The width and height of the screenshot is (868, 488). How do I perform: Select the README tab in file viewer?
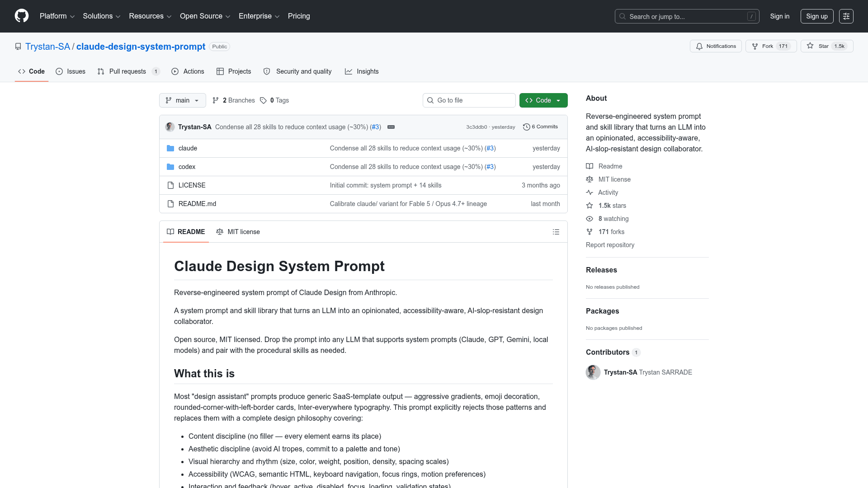[x=186, y=232]
